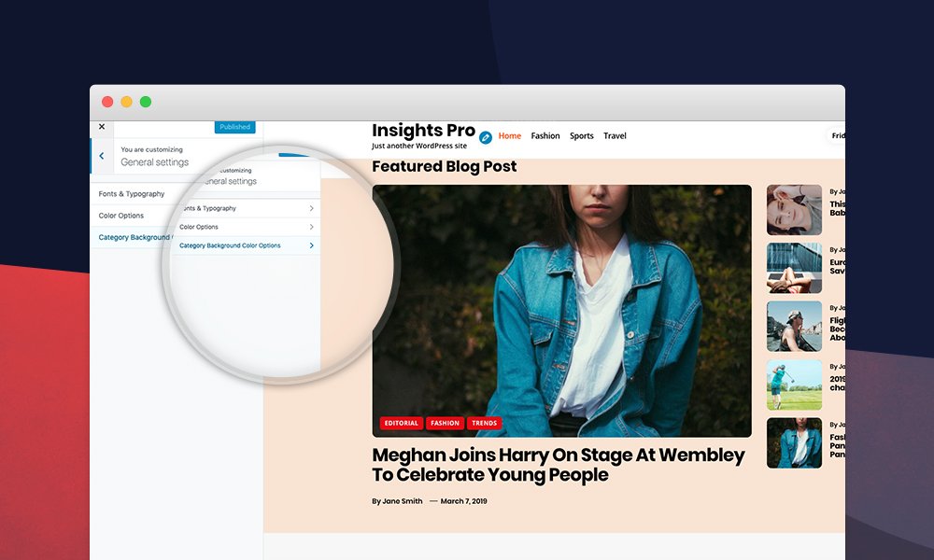Open the Meghan Joins Harry post headline
This screenshot has height=560, width=934.
click(x=559, y=465)
